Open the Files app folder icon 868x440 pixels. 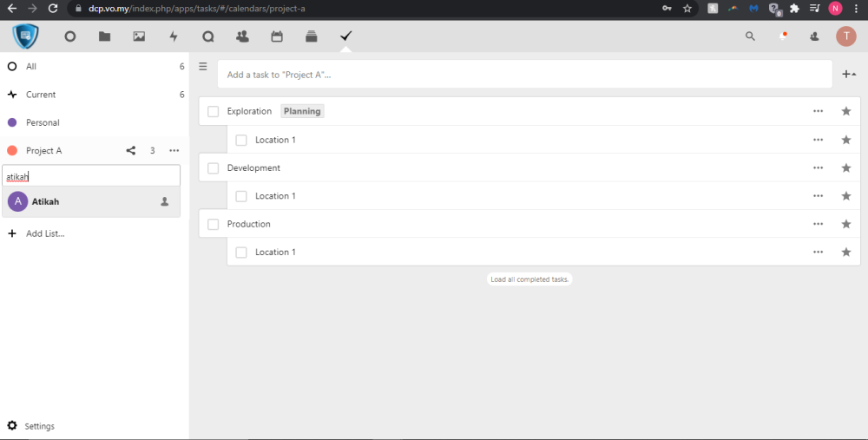click(104, 36)
